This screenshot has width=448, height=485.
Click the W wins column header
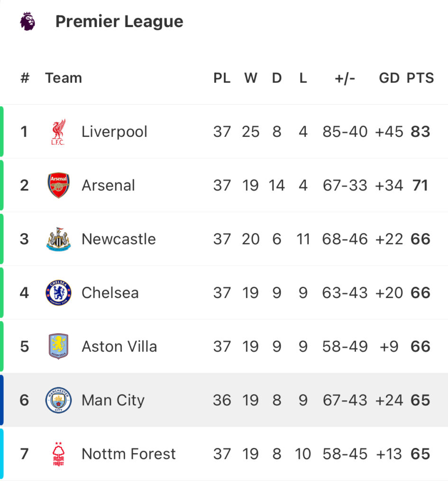[x=250, y=78]
